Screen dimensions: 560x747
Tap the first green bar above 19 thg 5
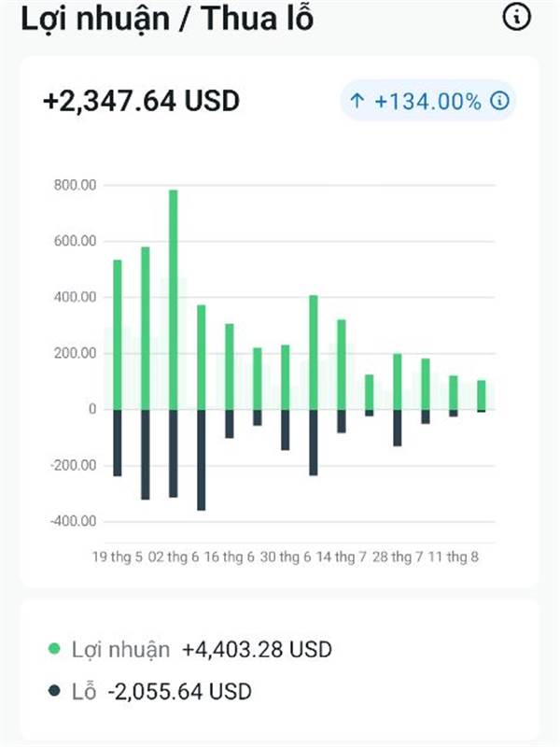[x=118, y=334]
